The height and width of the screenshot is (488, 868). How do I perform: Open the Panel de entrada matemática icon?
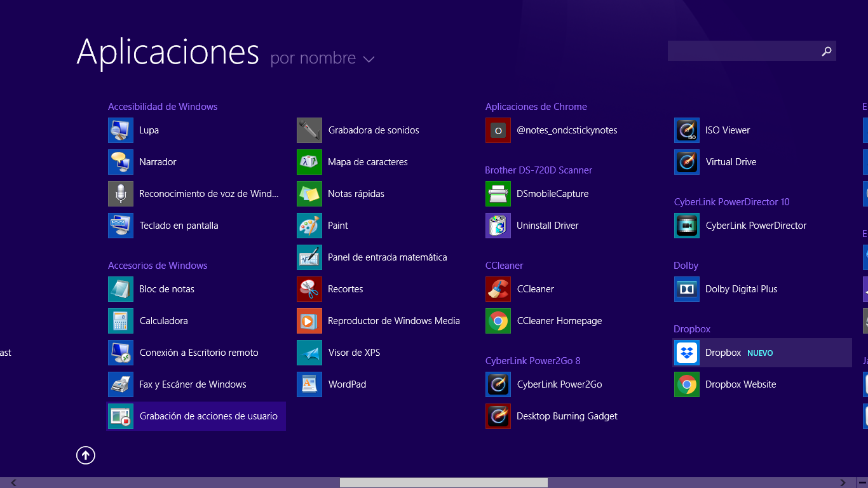pos(309,257)
